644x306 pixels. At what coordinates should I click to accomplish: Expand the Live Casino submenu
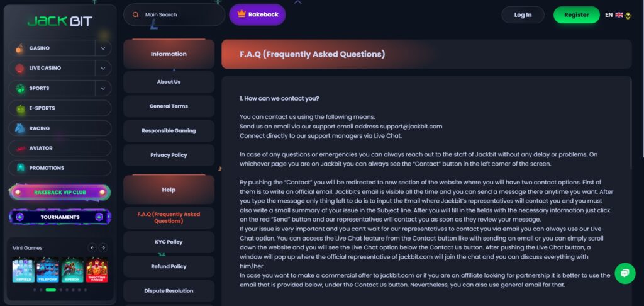click(x=103, y=68)
